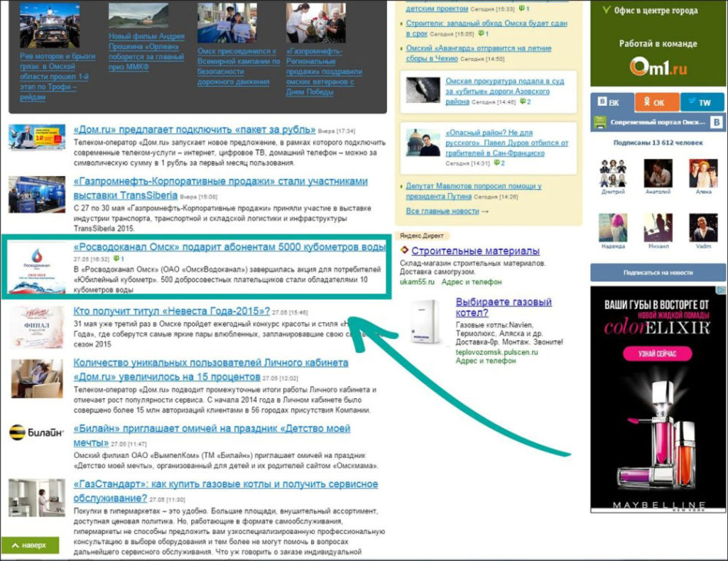Open Омский «Авангард» летние сборы news
Viewport: 728px width, 561px height.
coord(478,53)
